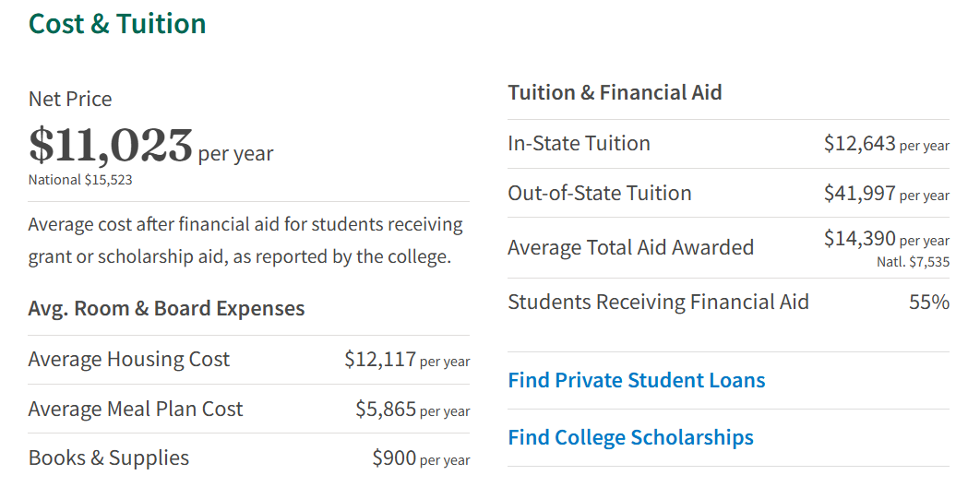Click the National $15,523 comparison text

coord(80,180)
